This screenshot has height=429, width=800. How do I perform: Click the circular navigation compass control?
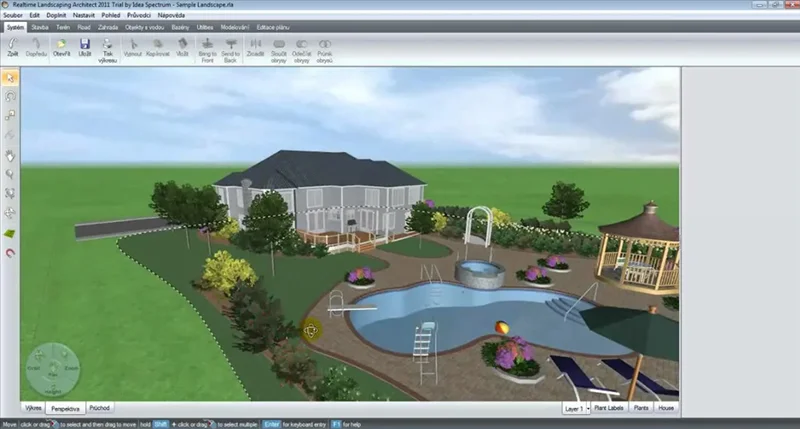[52, 368]
